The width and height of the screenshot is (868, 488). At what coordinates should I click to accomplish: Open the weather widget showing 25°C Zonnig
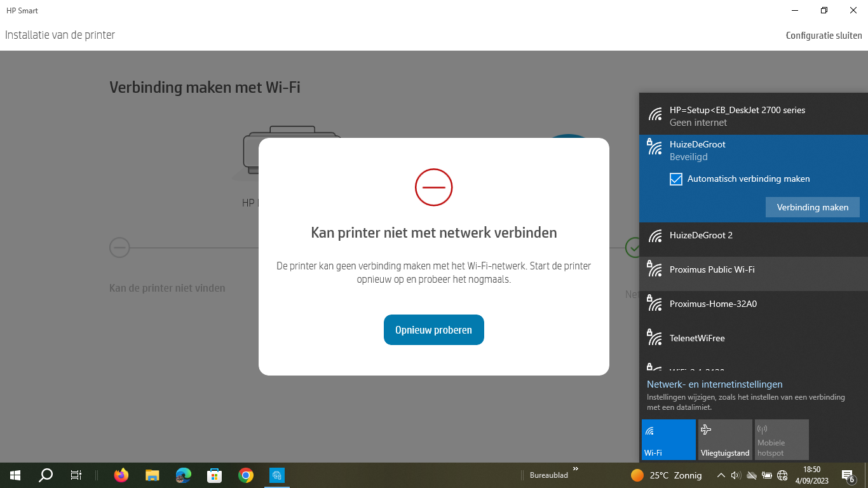(666, 475)
